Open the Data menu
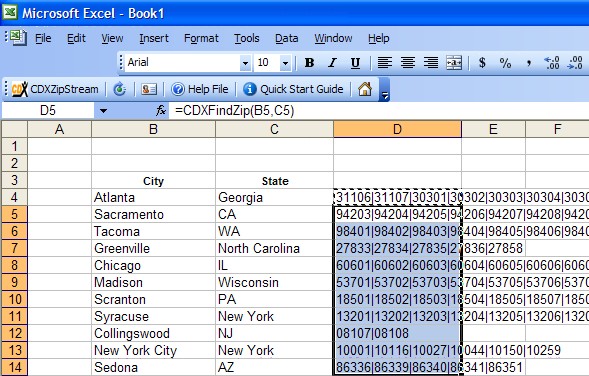Screen dimensions: 589x376 286,38
